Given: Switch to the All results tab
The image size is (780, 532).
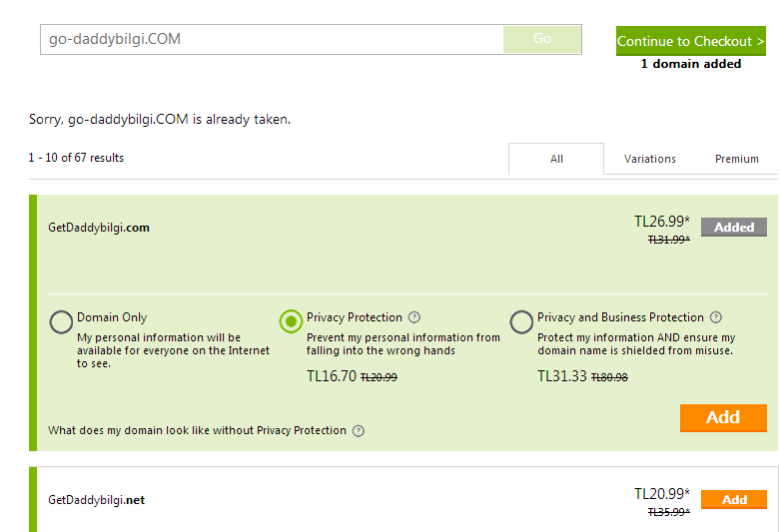Looking at the screenshot, I should (x=556, y=159).
